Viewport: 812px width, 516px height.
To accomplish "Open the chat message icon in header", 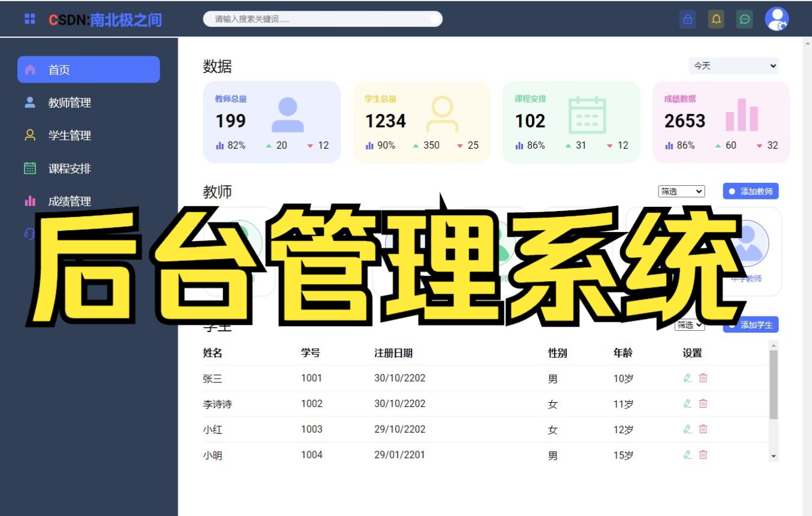I will click(745, 19).
